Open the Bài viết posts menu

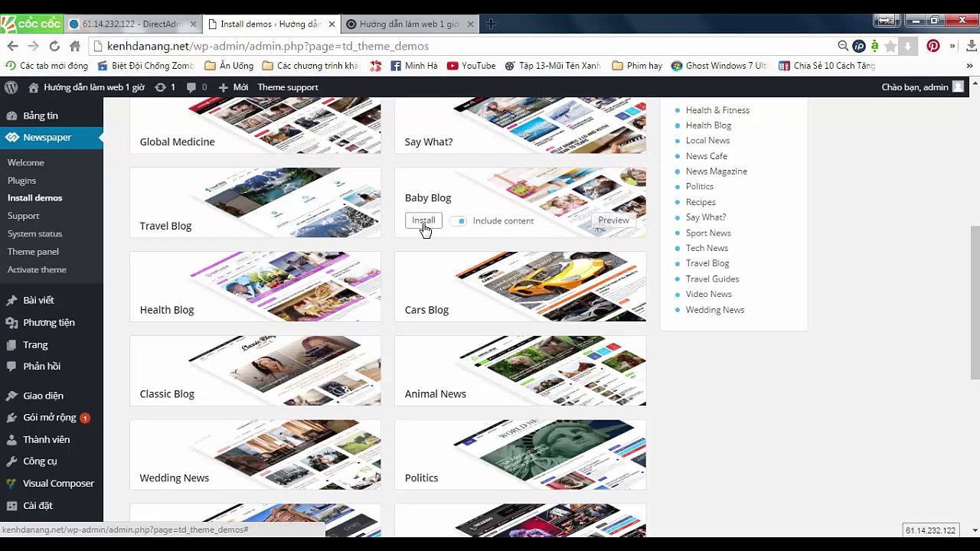pyautogui.click(x=51, y=300)
